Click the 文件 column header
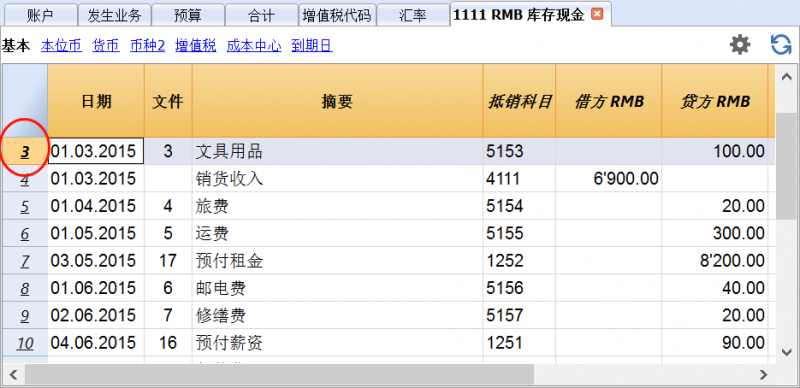Viewport: 800px width, 388px height. [168, 101]
